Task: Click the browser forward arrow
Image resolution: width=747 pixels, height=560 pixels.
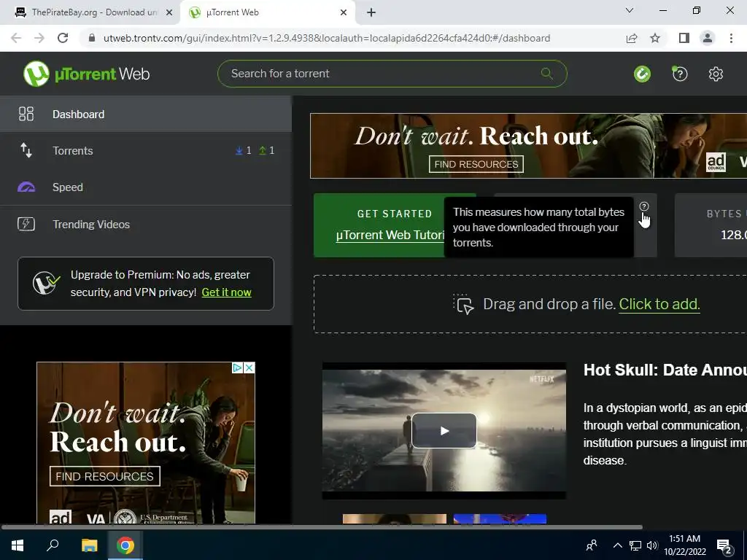Action: pos(39,38)
